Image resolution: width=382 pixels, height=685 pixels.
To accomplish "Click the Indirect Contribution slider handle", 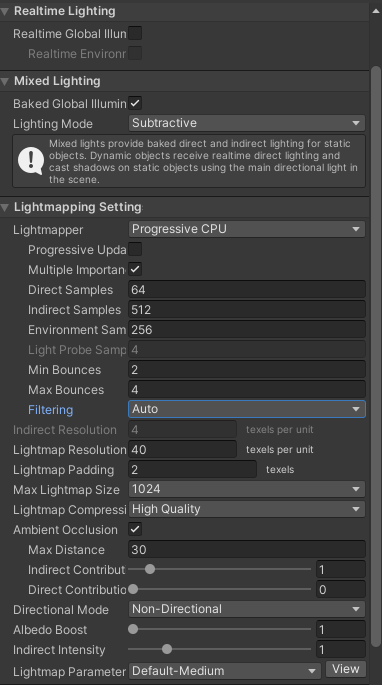I will pos(150,569).
